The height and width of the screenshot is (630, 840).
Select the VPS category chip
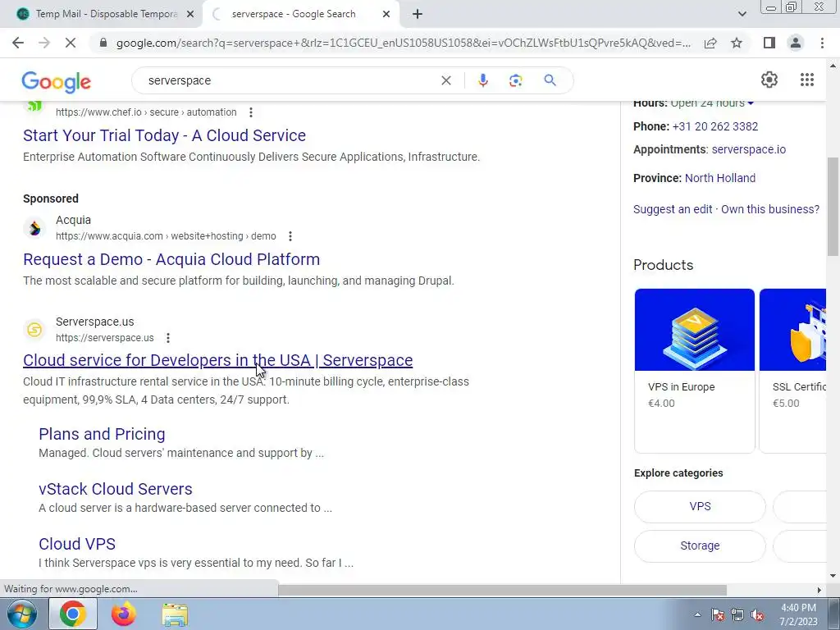point(700,506)
